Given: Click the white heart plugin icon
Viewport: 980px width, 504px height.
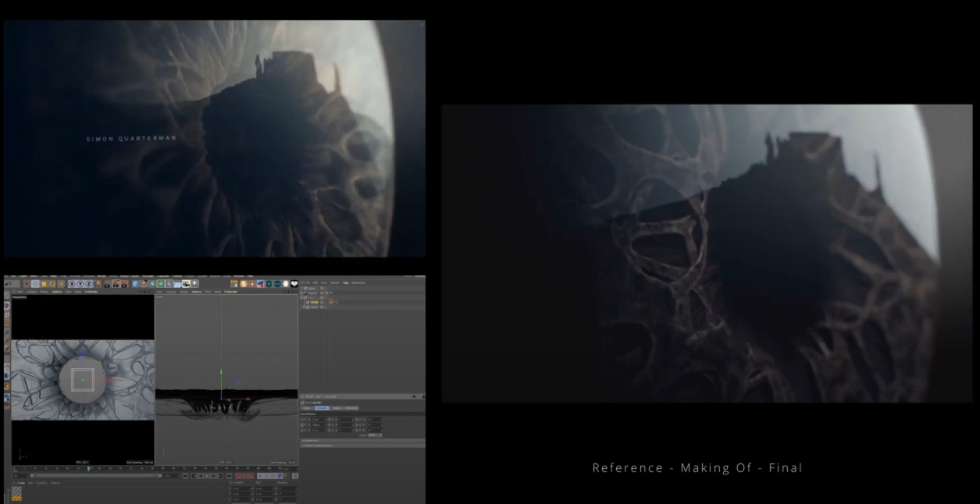Looking at the screenshot, I should click(294, 284).
